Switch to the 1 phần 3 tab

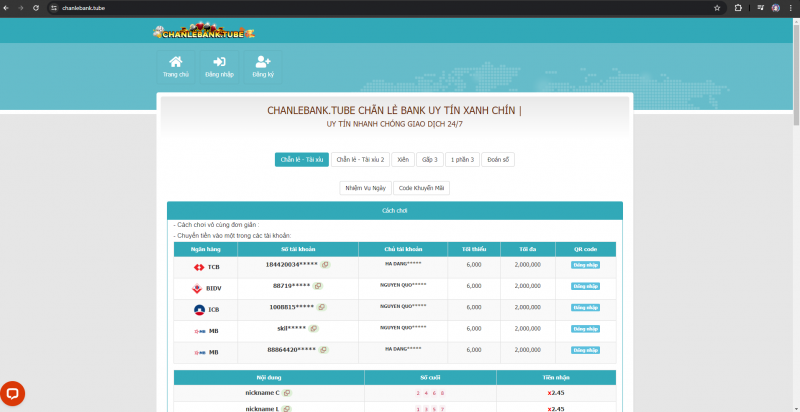coord(462,160)
